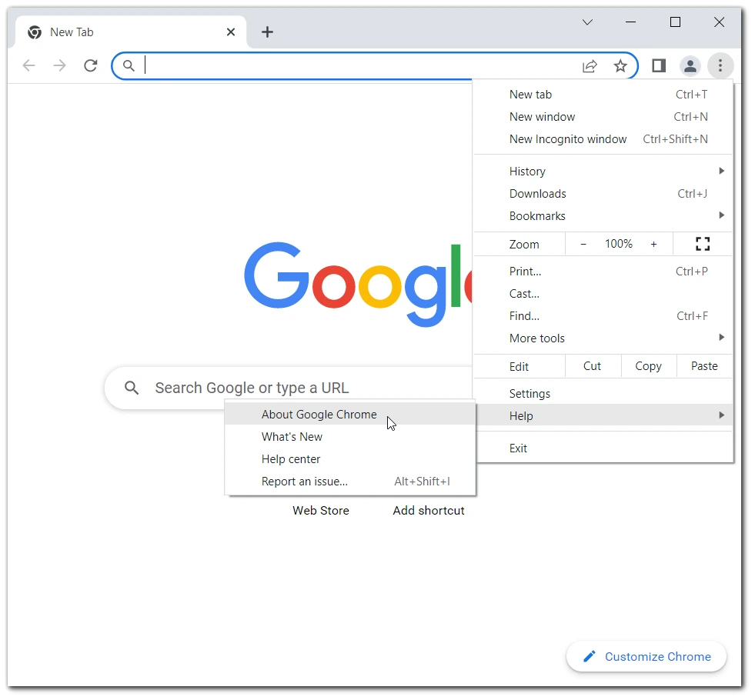
Task: Choose Exit from the menu
Action: [x=603, y=448]
